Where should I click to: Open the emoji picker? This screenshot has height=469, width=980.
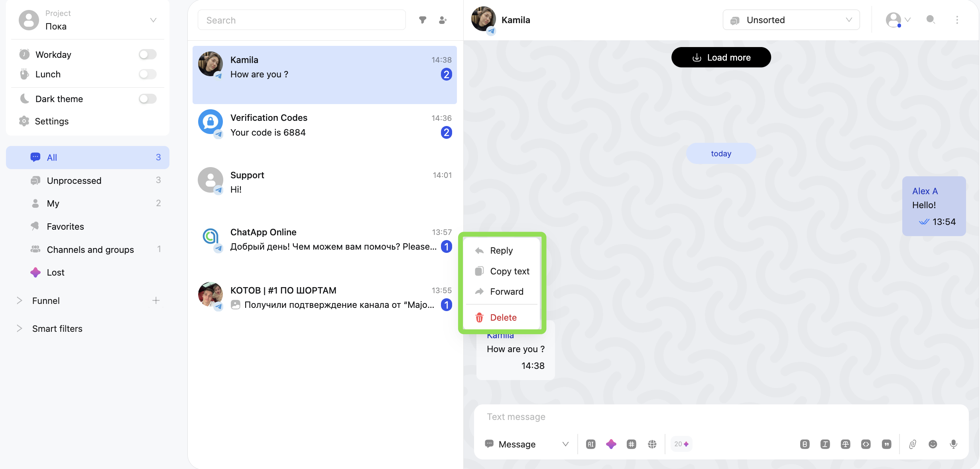933,444
